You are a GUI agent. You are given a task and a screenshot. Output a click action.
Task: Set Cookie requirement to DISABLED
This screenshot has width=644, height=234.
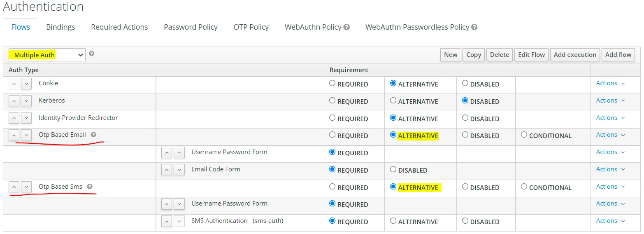tap(465, 83)
